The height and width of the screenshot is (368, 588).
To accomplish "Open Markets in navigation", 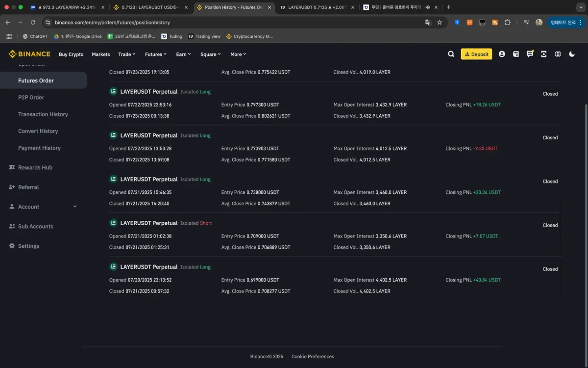I will tap(101, 54).
